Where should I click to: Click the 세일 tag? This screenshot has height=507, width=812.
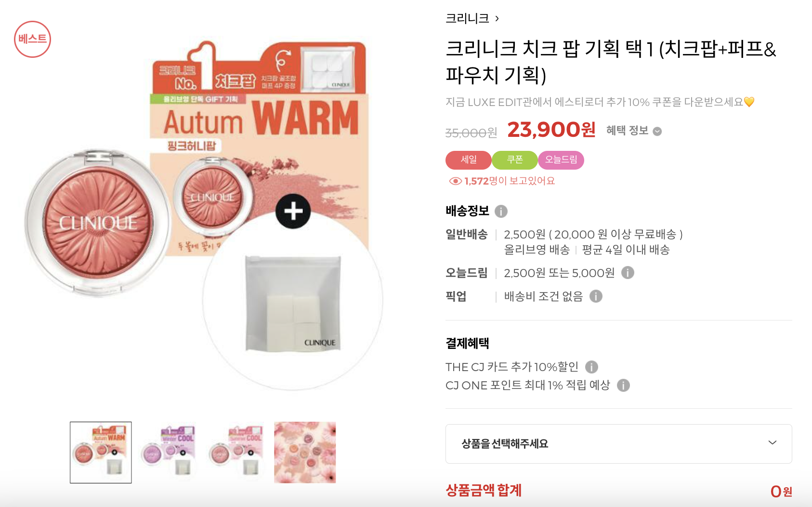pos(469,160)
